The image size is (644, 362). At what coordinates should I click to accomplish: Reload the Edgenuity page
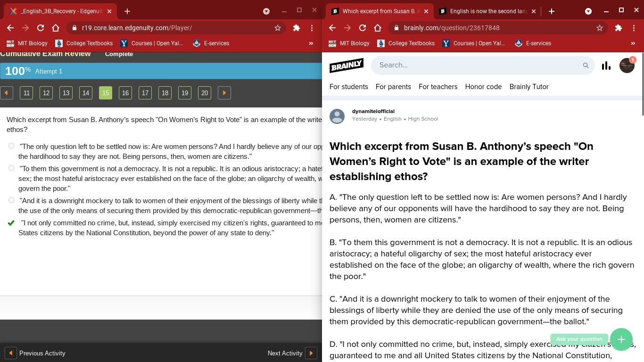coord(41,28)
